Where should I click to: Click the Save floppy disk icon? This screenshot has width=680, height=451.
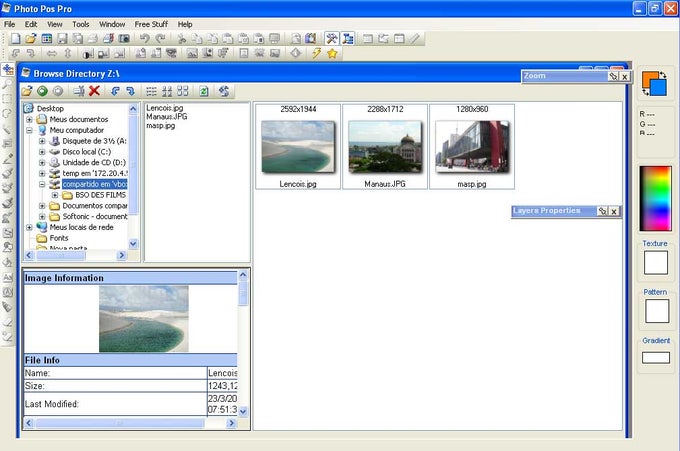pyautogui.click(x=62, y=39)
